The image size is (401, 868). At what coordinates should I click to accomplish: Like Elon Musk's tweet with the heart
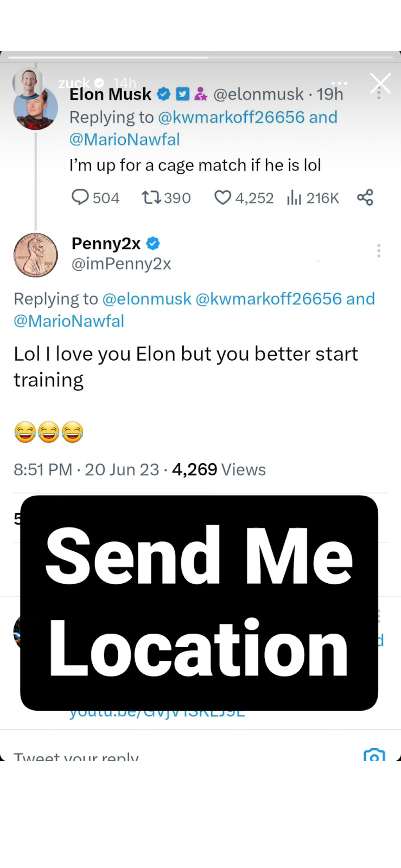[x=222, y=197]
